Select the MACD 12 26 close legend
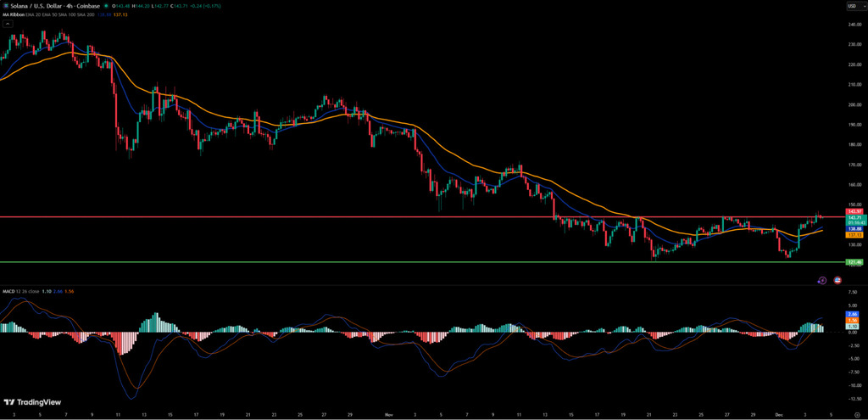Screen dimensions: 868x420 click(x=25, y=292)
